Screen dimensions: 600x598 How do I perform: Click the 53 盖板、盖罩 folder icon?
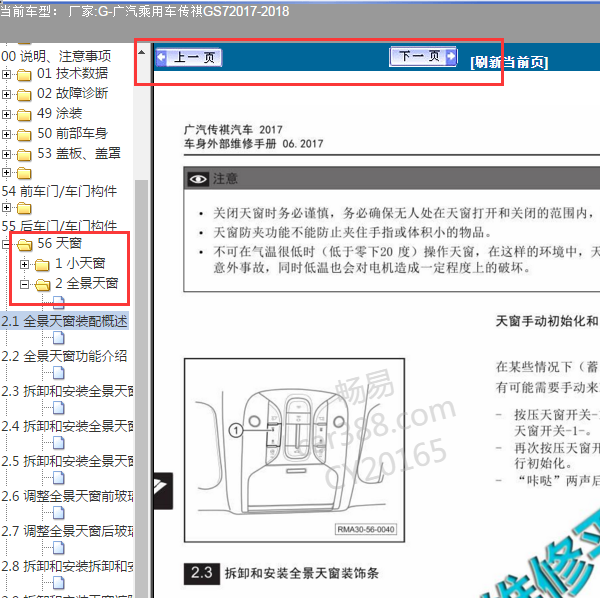pyautogui.click(x=24, y=155)
